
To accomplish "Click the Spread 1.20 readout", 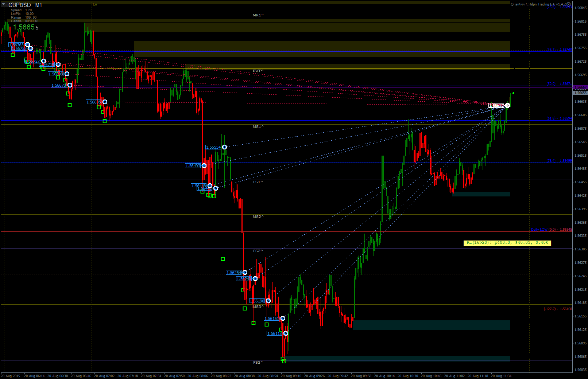I will [21, 10].
